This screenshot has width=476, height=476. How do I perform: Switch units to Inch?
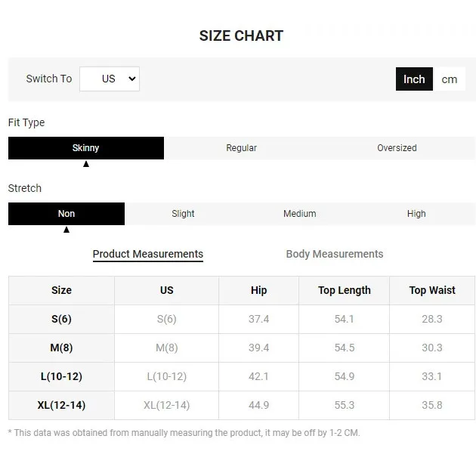tap(414, 79)
